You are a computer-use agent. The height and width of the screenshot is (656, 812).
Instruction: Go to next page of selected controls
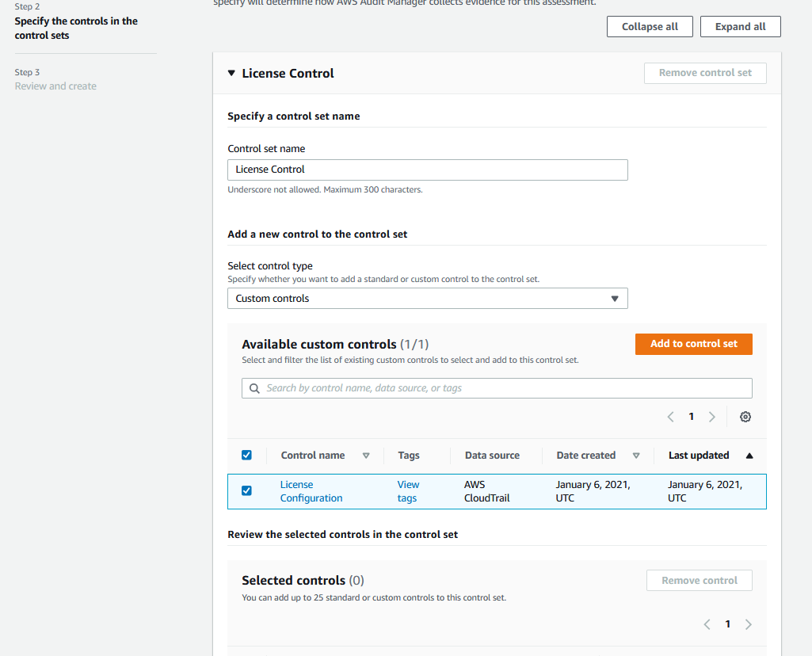[x=749, y=624]
